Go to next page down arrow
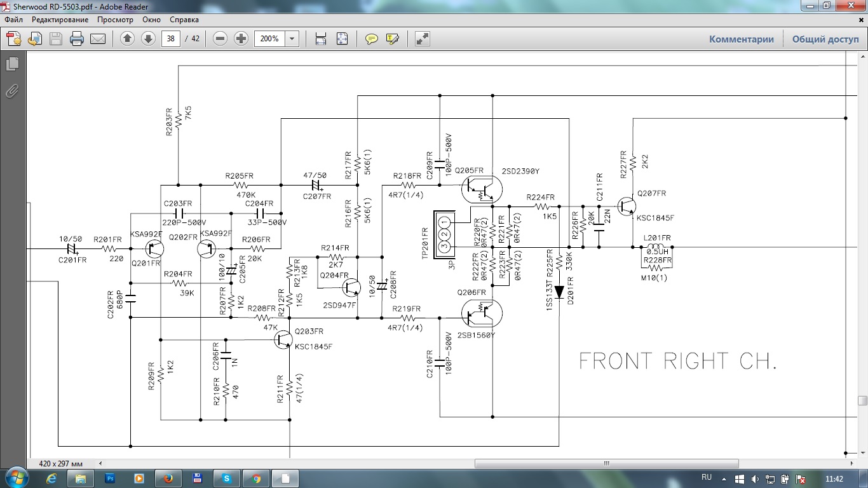Image resolution: width=868 pixels, height=488 pixels. [148, 39]
